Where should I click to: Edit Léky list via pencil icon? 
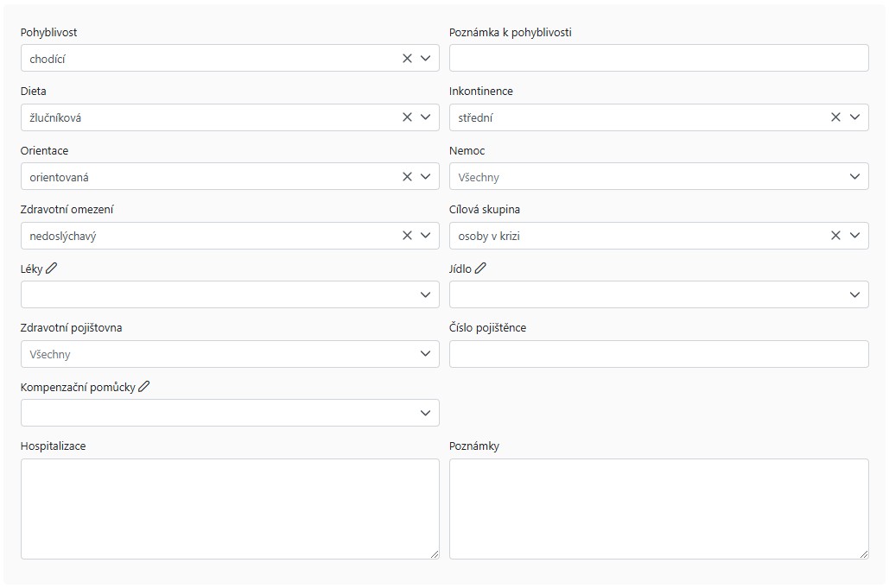(51, 269)
